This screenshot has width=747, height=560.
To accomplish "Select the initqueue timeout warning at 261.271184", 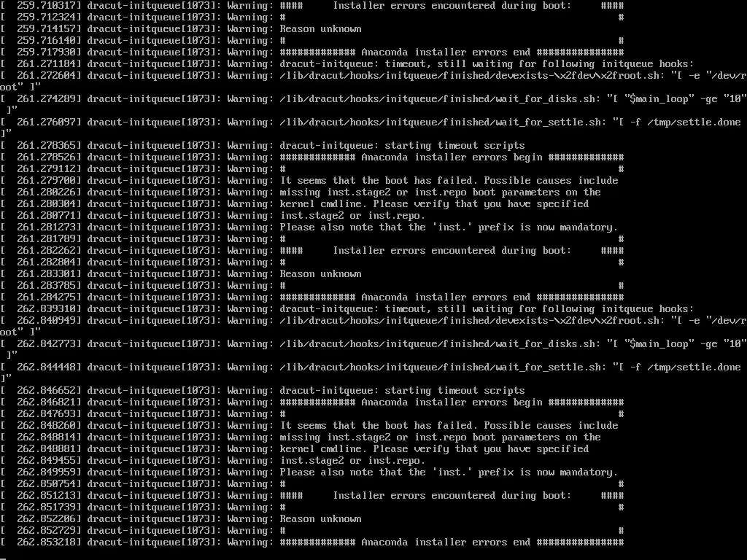I will (x=347, y=64).
